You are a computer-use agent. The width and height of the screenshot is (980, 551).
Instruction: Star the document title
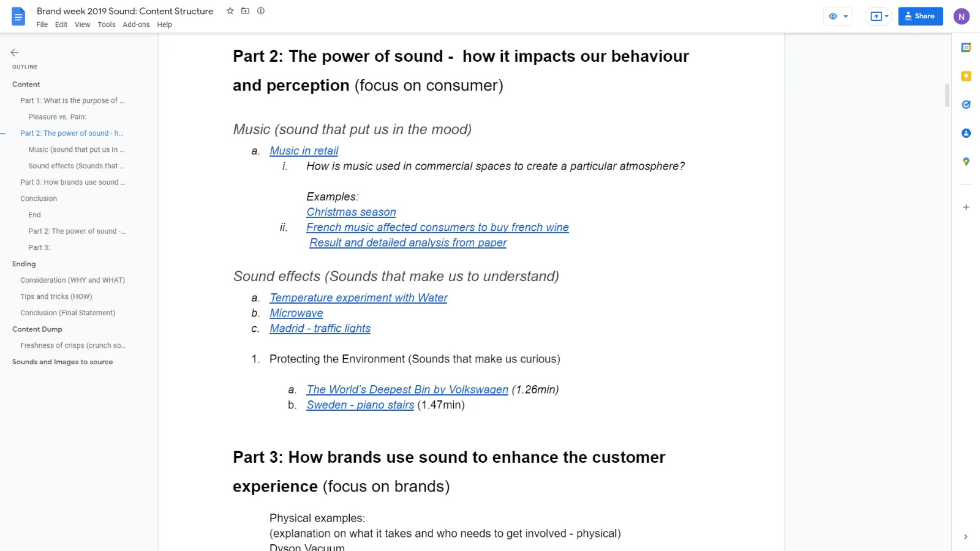point(230,11)
